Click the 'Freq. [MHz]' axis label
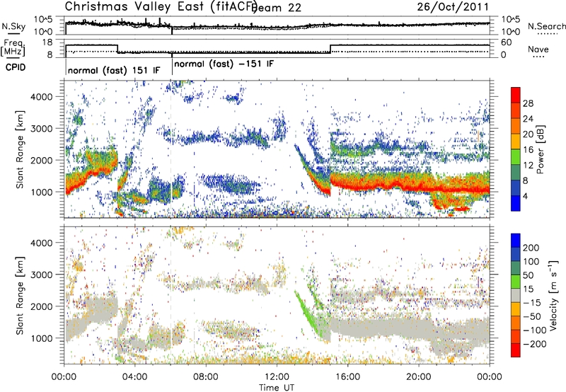The height and width of the screenshot is (392, 566). 13,48
